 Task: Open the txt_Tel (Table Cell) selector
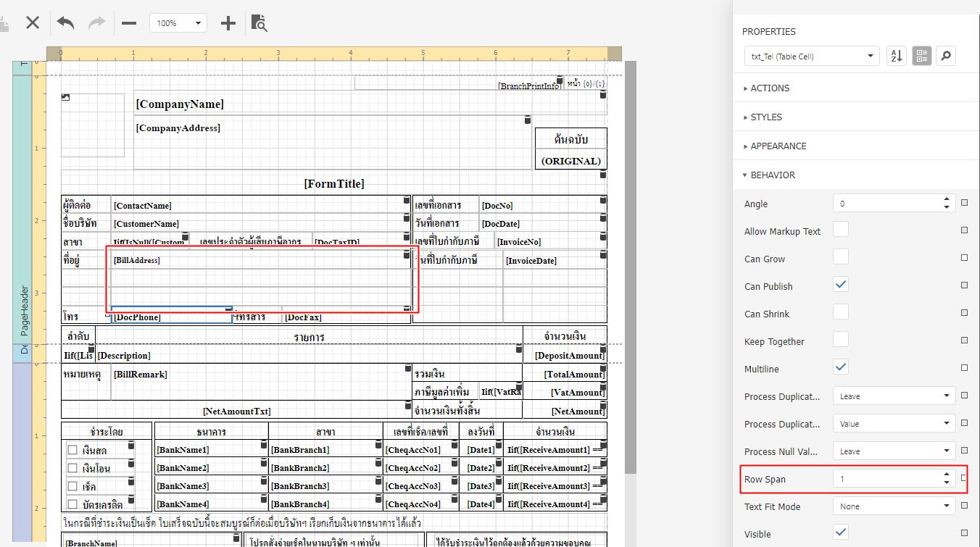click(812, 56)
